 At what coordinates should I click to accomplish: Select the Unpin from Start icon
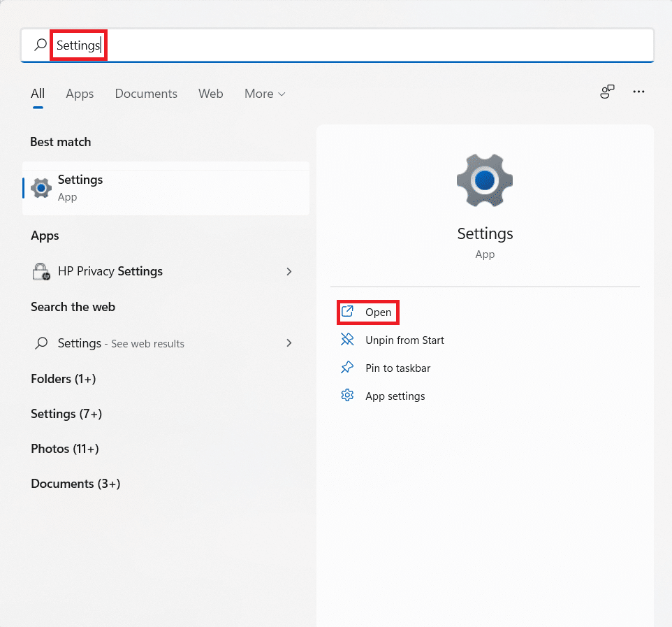[x=347, y=340]
